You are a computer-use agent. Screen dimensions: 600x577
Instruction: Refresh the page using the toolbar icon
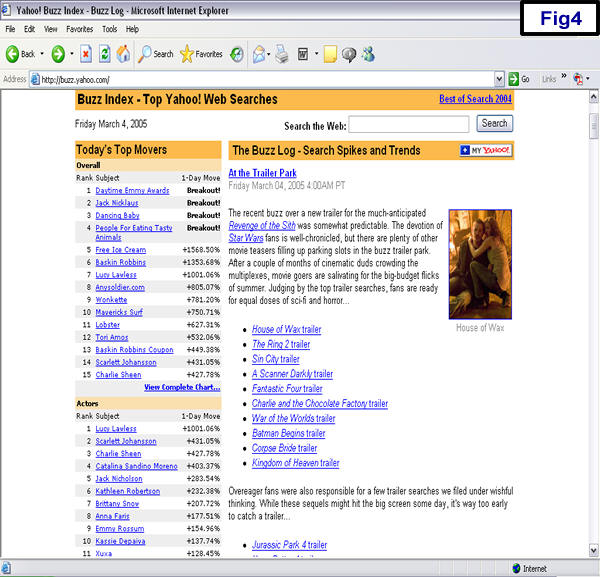coord(104,54)
